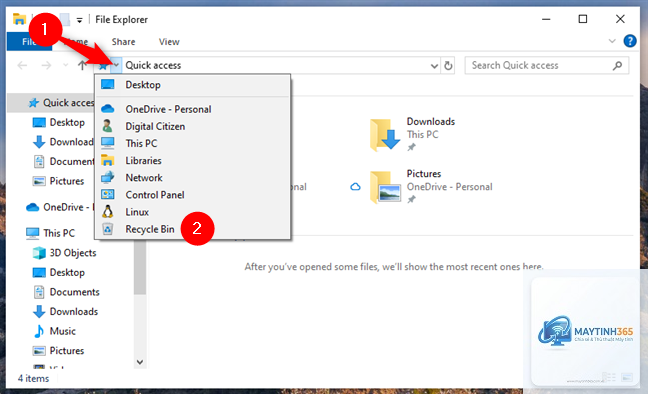The width and height of the screenshot is (648, 394).
Task: Click navigation pane scroll down arrow
Action: pyautogui.click(x=140, y=362)
